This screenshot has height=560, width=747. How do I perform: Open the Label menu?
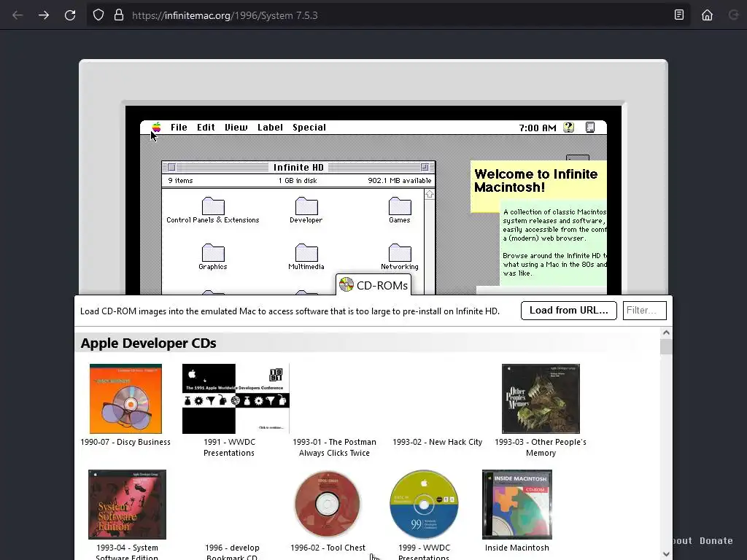(270, 127)
